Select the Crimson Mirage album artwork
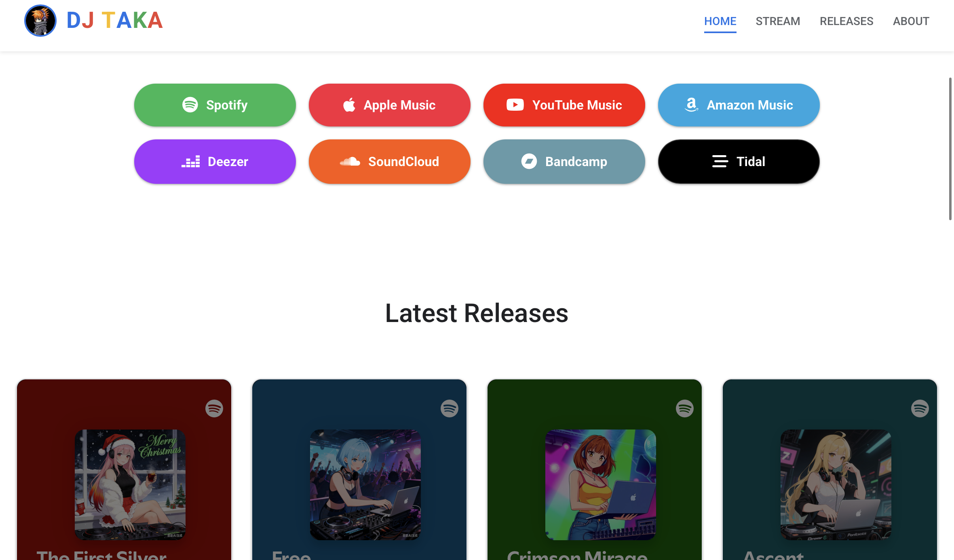 pos(601,485)
